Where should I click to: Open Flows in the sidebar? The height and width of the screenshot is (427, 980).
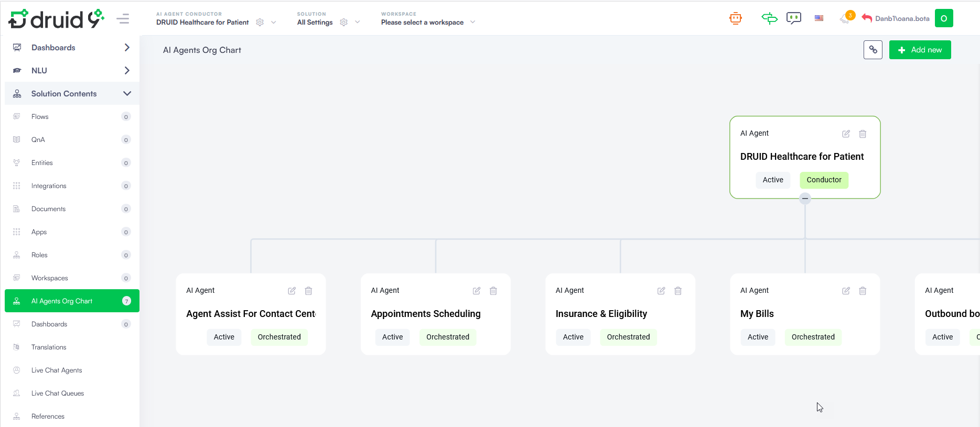[x=40, y=117]
